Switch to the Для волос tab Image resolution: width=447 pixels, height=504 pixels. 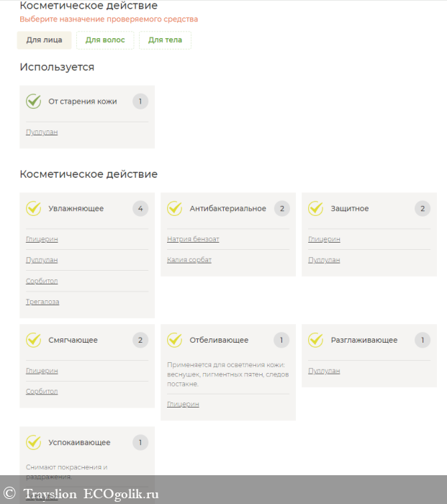coord(105,40)
